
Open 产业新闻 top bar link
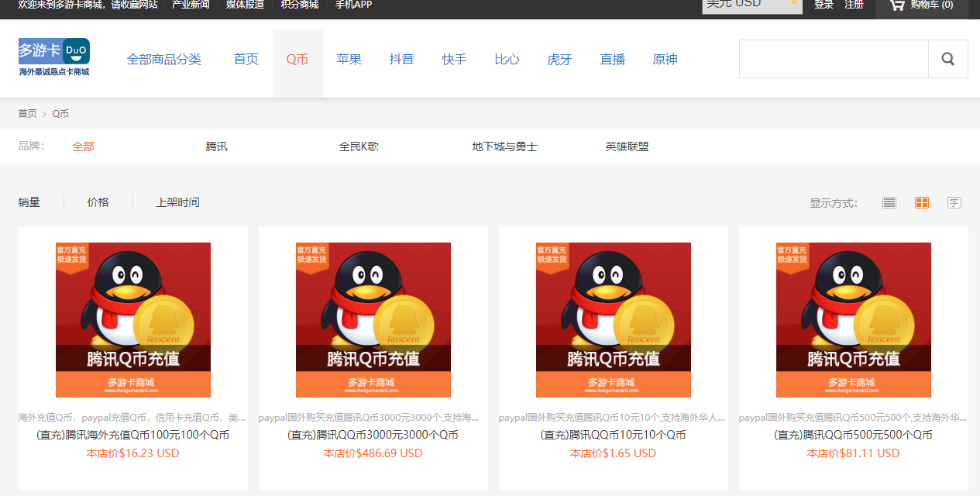[x=191, y=5]
